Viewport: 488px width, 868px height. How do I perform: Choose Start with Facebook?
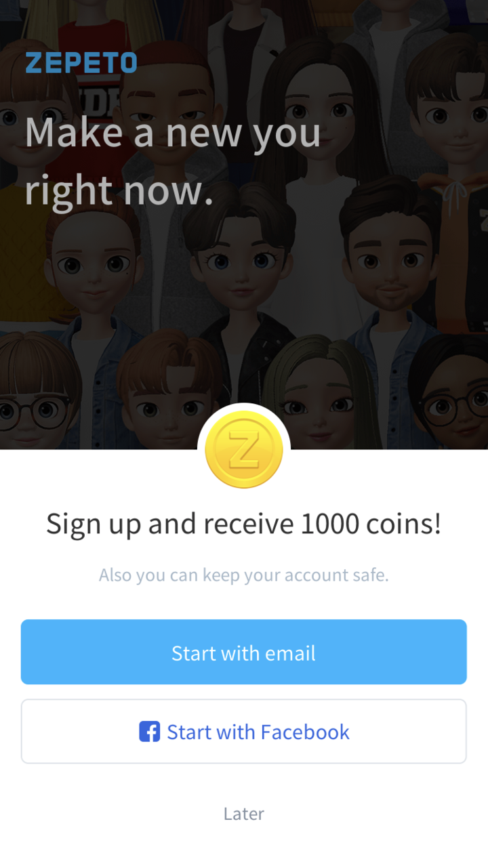[x=244, y=732]
